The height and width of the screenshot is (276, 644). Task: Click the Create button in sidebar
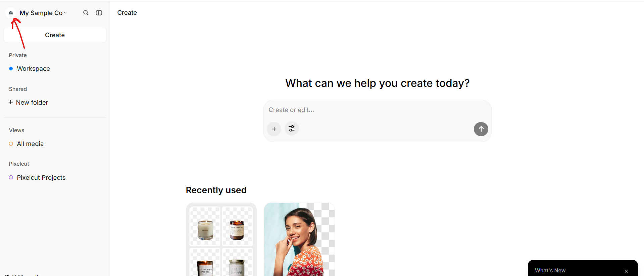[x=55, y=35]
